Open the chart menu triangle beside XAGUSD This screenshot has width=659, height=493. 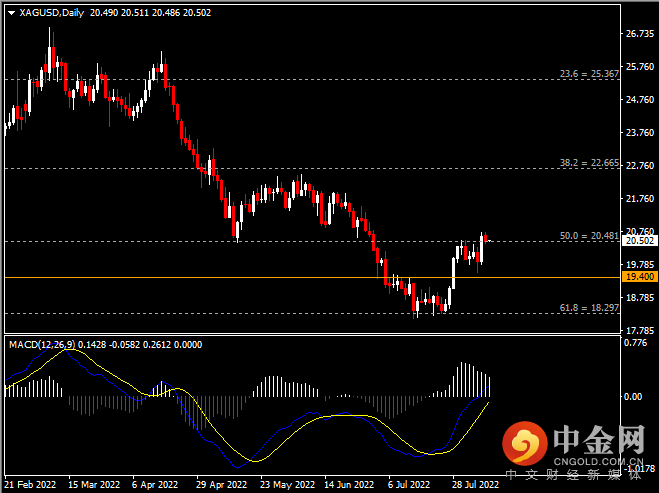(11, 13)
